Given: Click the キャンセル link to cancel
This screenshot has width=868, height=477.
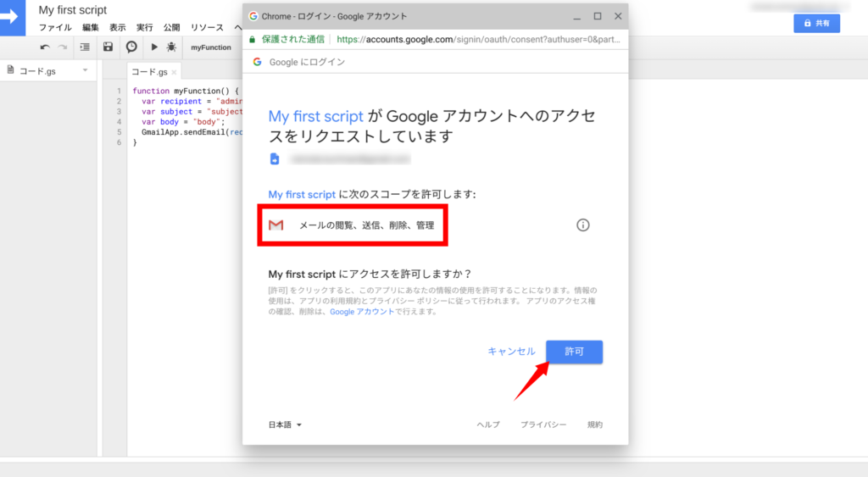Looking at the screenshot, I should [511, 352].
